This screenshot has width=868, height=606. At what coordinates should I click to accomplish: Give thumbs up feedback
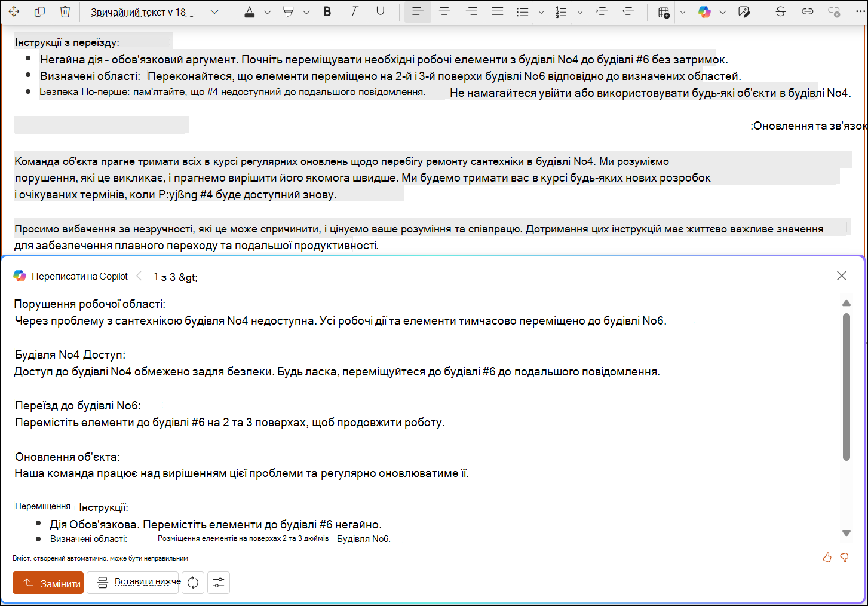coord(827,558)
